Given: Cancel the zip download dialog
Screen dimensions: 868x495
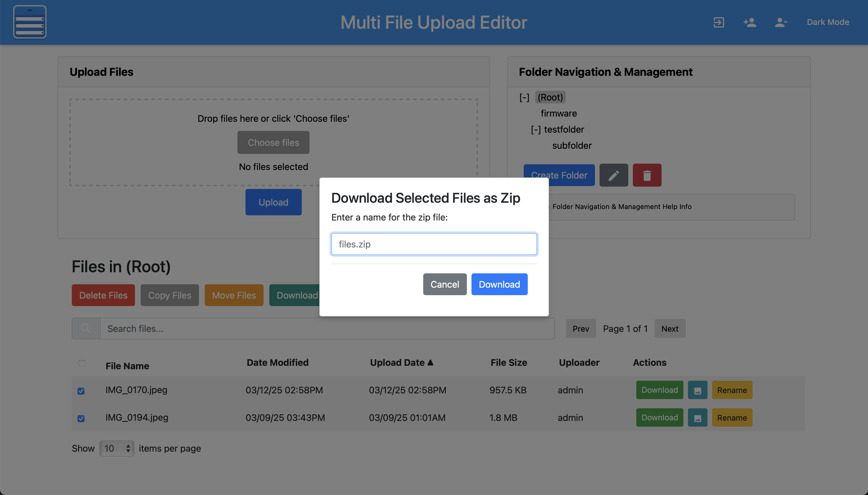Looking at the screenshot, I should 444,284.
